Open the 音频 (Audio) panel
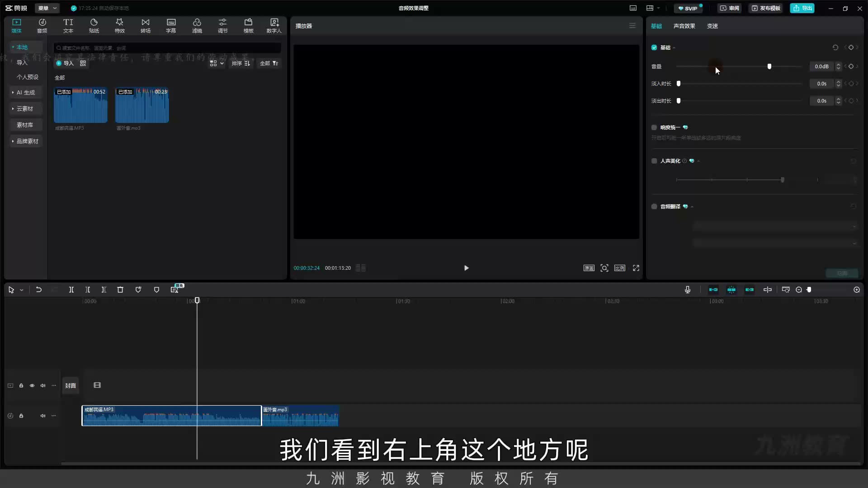868x488 pixels. coord(42,26)
